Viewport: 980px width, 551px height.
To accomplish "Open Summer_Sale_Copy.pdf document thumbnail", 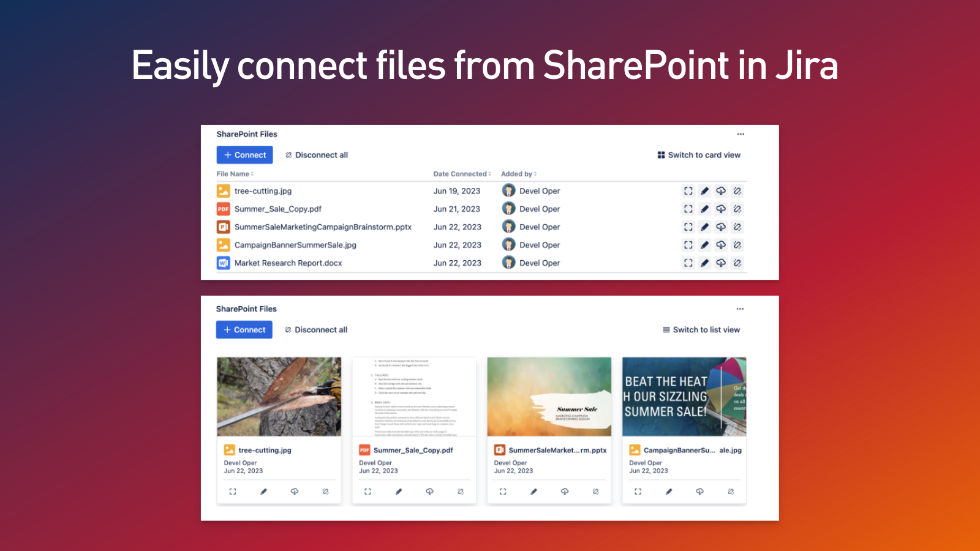I will coord(414,397).
